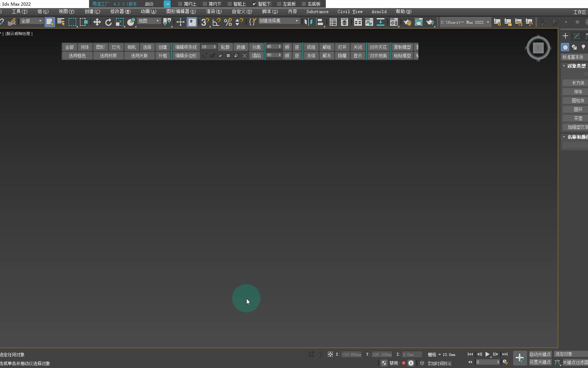Click the 选同材质 button

click(108, 56)
